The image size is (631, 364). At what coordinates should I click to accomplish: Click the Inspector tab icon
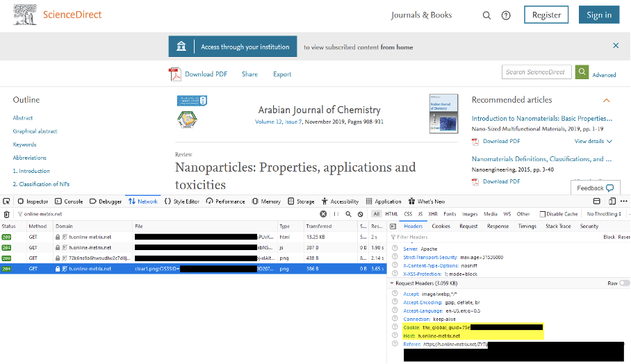[21, 201]
